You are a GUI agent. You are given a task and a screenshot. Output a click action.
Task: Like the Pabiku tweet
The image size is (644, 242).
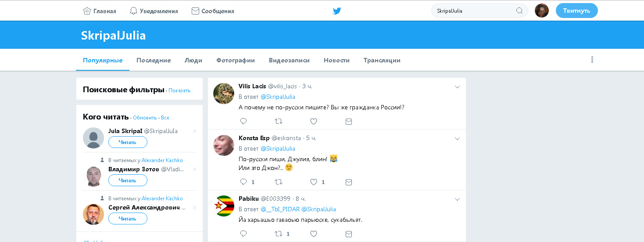(x=314, y=234)
